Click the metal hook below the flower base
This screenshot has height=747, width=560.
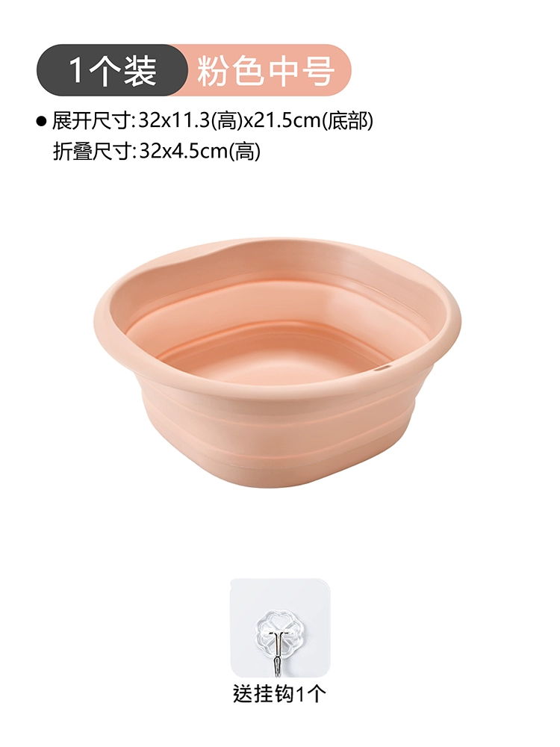click(x=278, y=651)
